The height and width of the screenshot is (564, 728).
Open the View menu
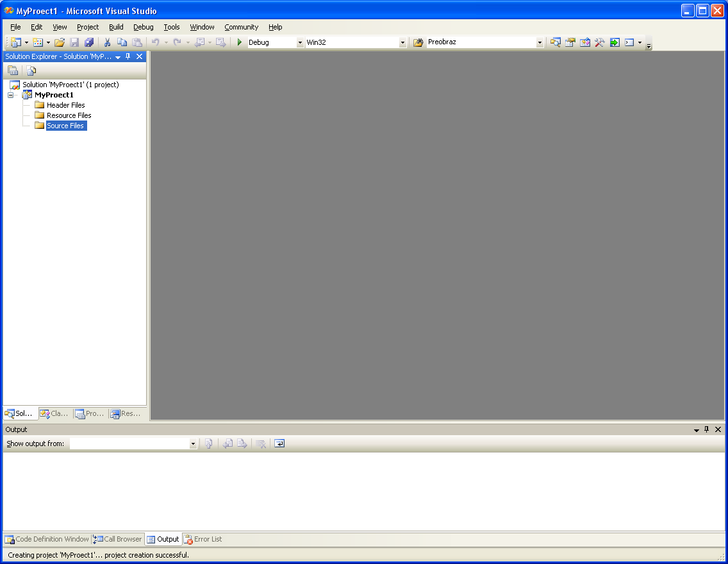point(60,27)
